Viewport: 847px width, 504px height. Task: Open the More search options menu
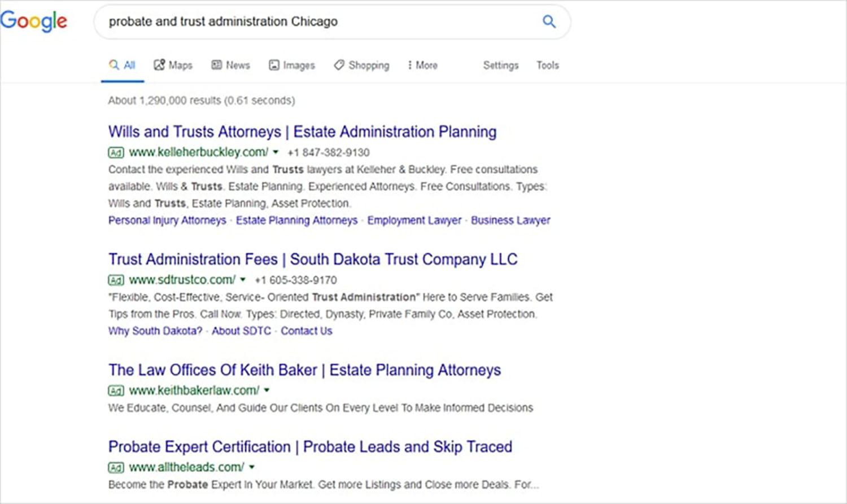(x=422, y=65)
